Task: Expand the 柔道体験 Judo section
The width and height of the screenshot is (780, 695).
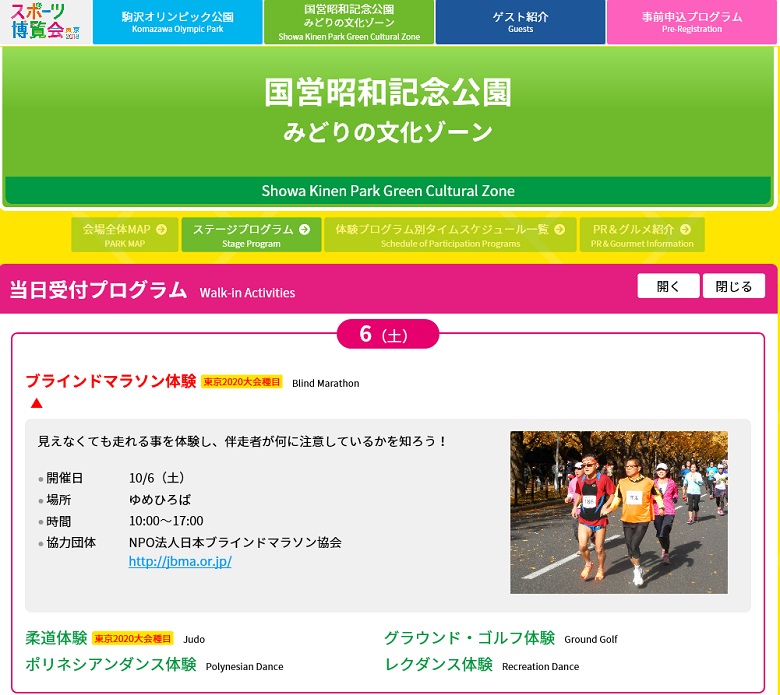Action: pos(56,638)
